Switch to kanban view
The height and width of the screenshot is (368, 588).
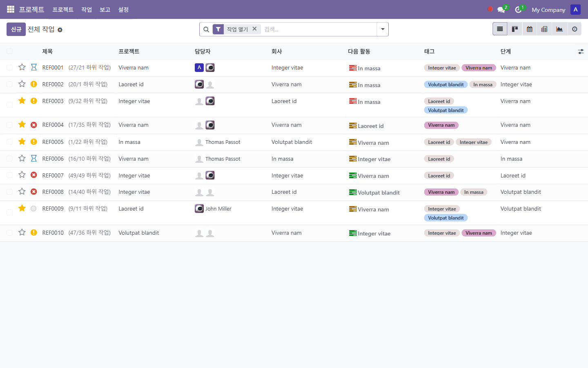(x=515, y=29)
